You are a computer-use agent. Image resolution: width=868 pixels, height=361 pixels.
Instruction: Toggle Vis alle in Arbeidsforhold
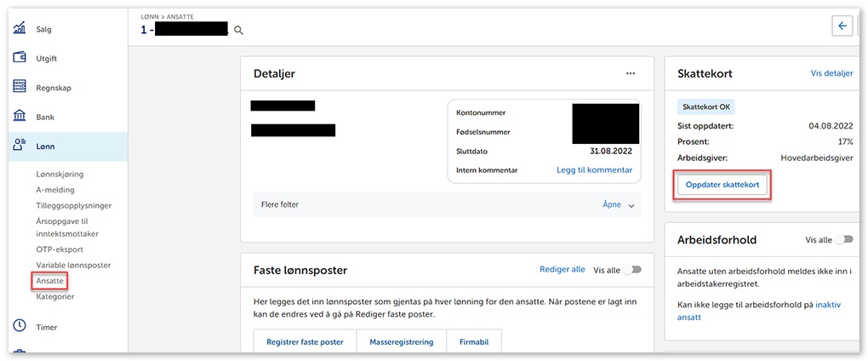843,240
